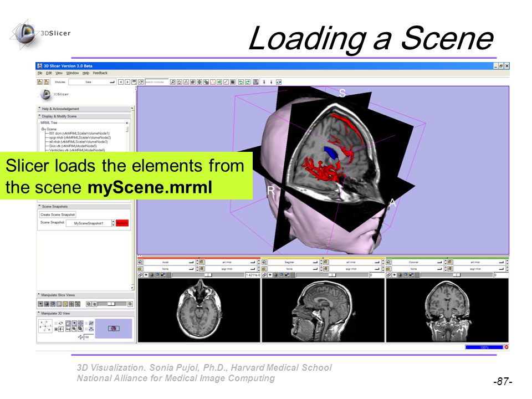Open the File menu
The image size is (532, 399).
pos(40,73)
